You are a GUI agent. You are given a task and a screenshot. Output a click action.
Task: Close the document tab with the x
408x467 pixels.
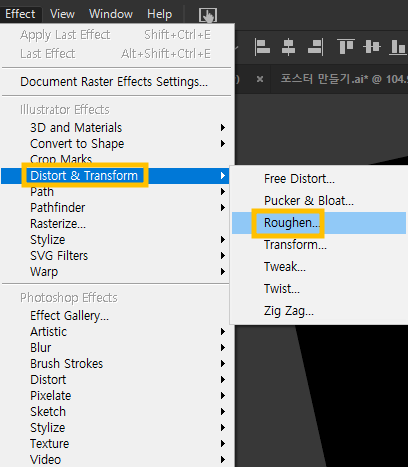coord(260,79)
